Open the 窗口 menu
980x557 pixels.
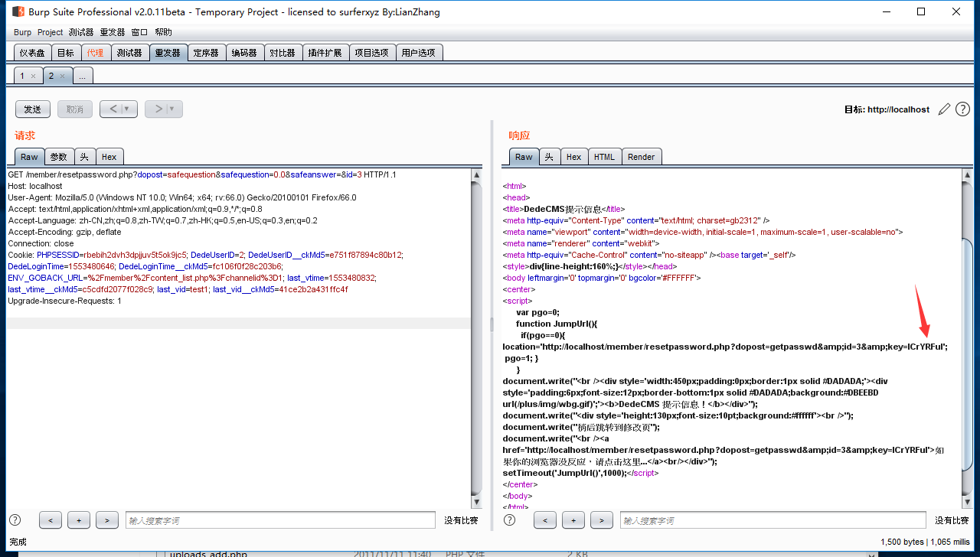click(139, 32)
